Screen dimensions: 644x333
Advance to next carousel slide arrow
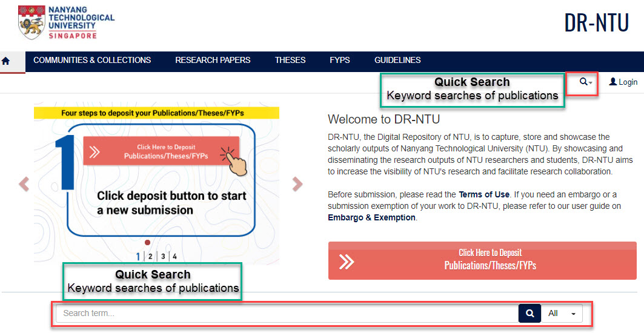pyautogui.click(x=297, y=184)
